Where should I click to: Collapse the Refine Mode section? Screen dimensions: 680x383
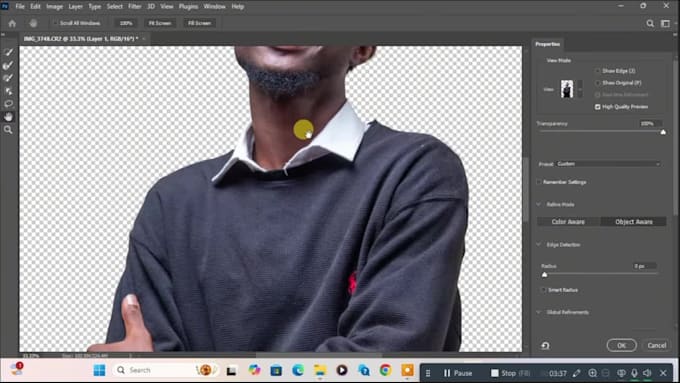pyautogui.click(x=539, y=204)
